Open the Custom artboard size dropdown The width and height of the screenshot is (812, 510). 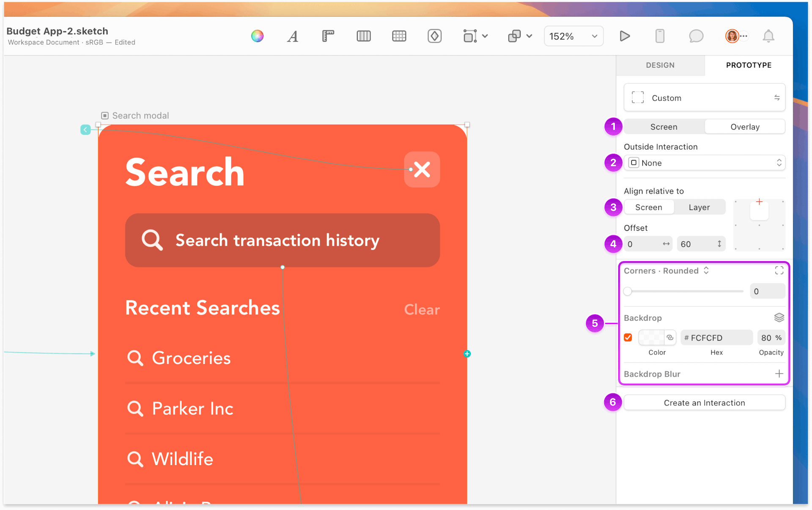704,98
